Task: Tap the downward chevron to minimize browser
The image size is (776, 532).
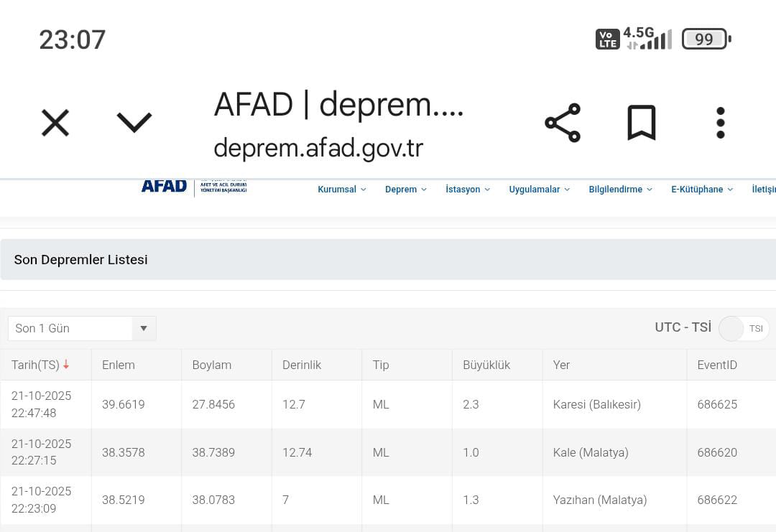Action: (134, 123)
